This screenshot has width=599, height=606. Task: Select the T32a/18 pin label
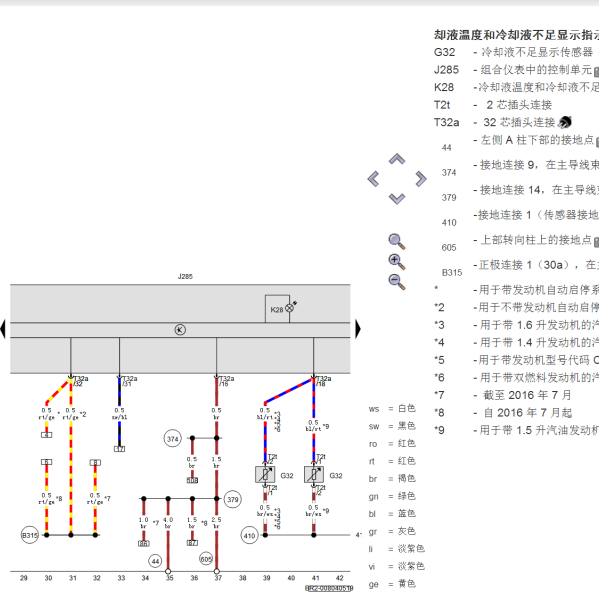coord(323,381)
